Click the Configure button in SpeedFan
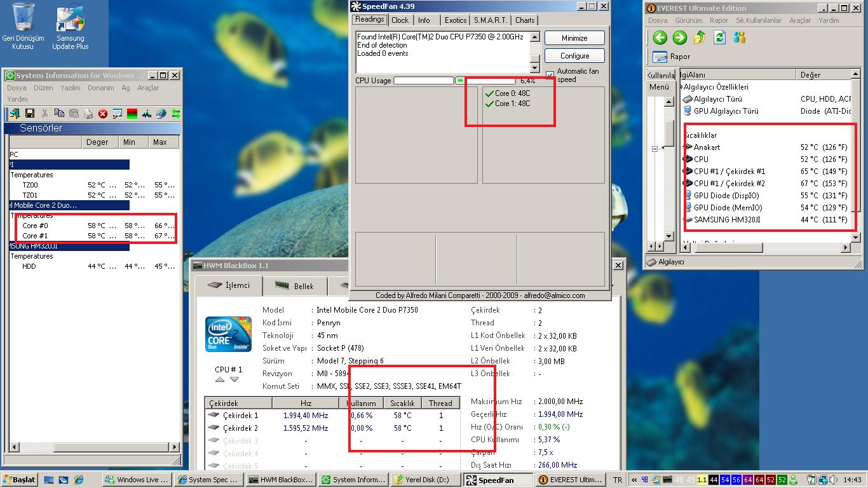 (574, 56)
